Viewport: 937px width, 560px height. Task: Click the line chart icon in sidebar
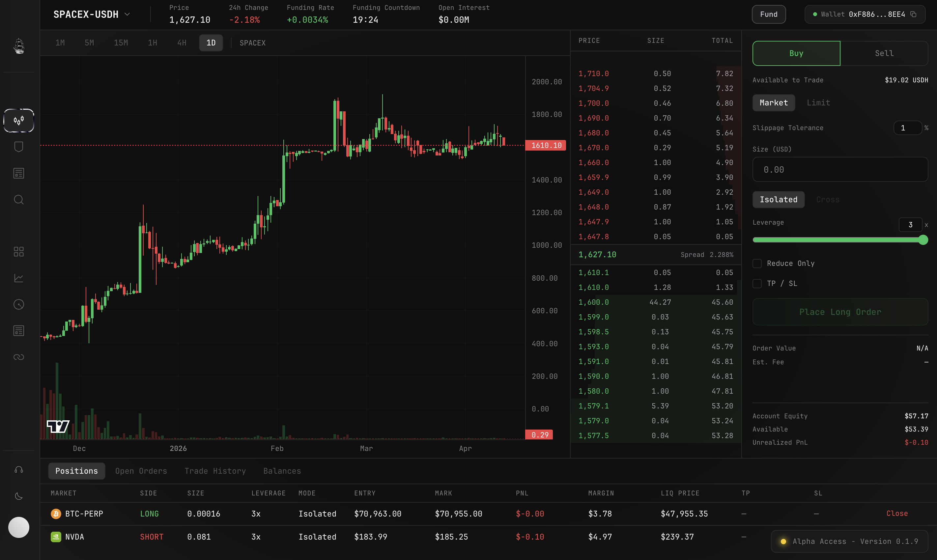[x=18, y=278]
